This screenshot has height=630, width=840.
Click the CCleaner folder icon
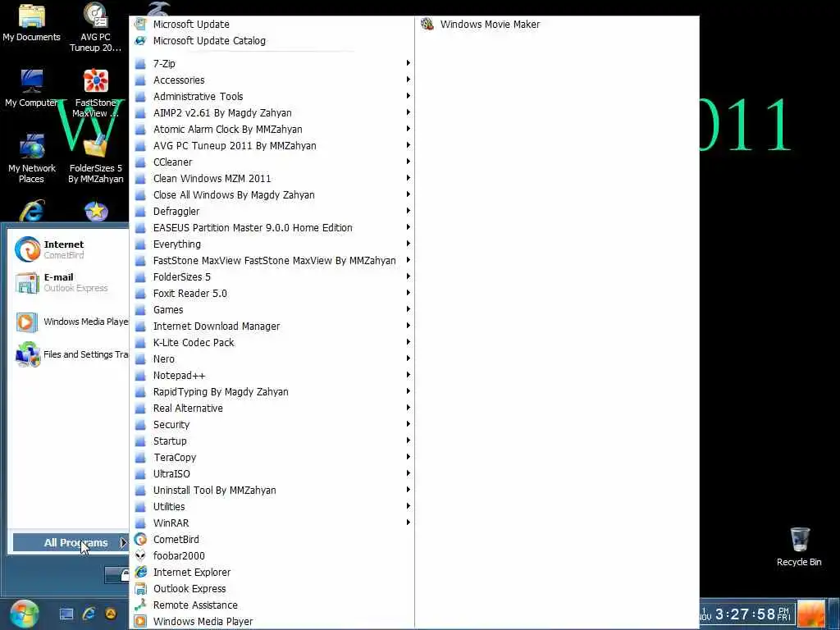(x=140, y=162)
